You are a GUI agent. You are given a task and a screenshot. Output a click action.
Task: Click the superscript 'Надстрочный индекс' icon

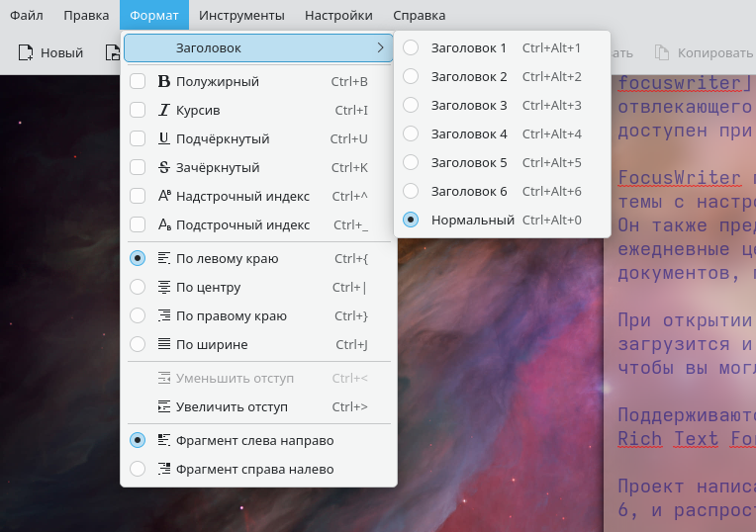[164, 197]
